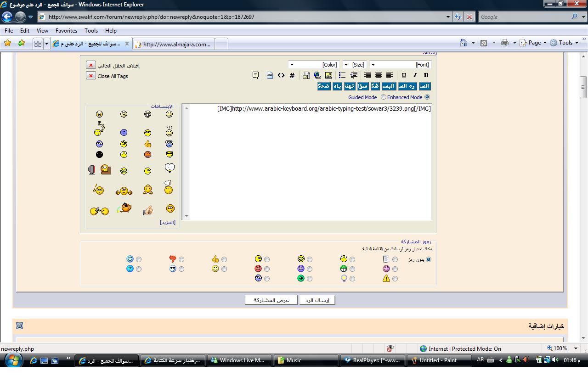This screenshot has height=376, width=588.
Task: Insert the sleeping Zzz smiley
Action: [99, 129]
